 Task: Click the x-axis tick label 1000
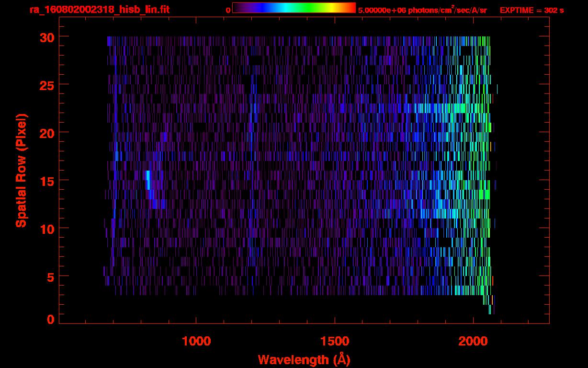tap(196, 341)
